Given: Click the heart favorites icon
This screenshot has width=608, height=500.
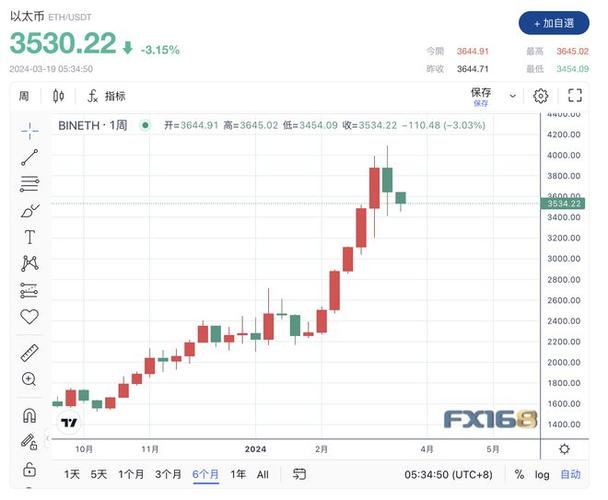Looking at the screenshot, I should 29,317.
